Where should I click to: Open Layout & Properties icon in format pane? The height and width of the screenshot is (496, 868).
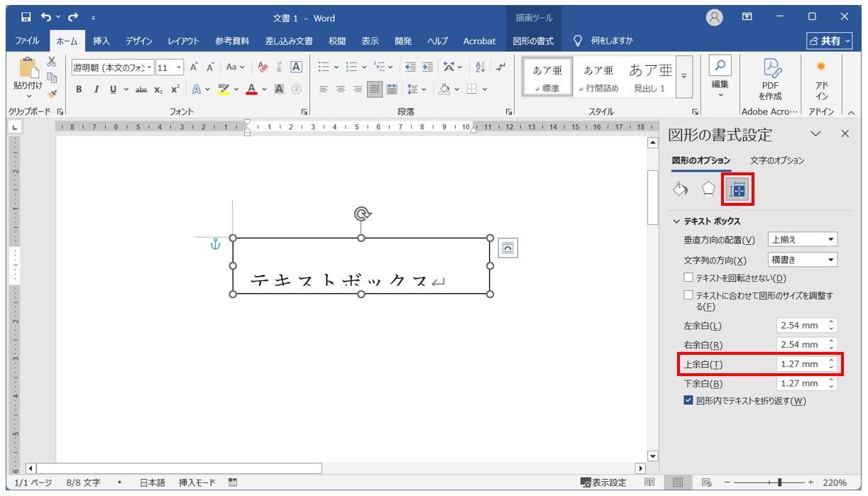coord(737,189)
